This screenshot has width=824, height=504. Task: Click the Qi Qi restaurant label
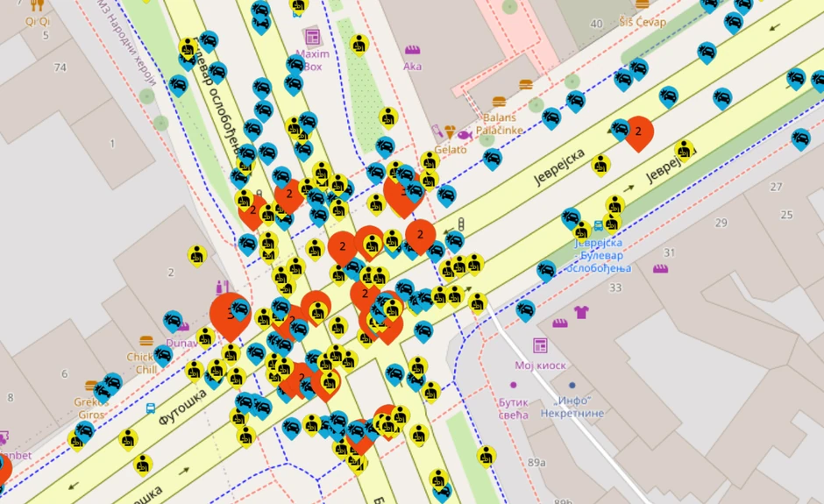(38, 22)
